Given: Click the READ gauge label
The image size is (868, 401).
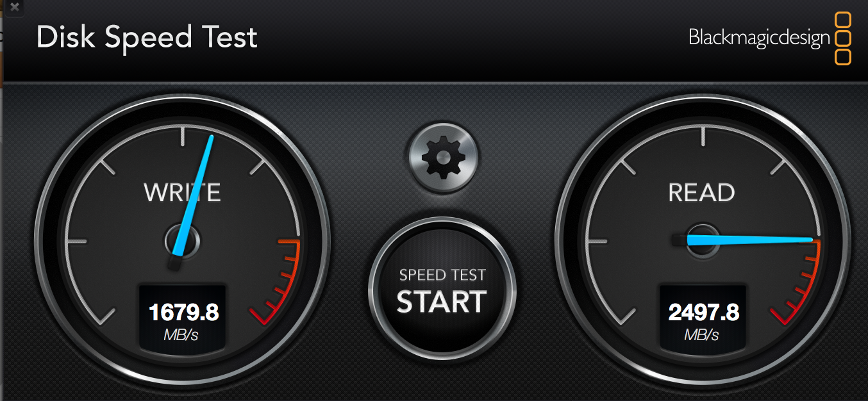Looking at the screenshot, I should point(702,192).
